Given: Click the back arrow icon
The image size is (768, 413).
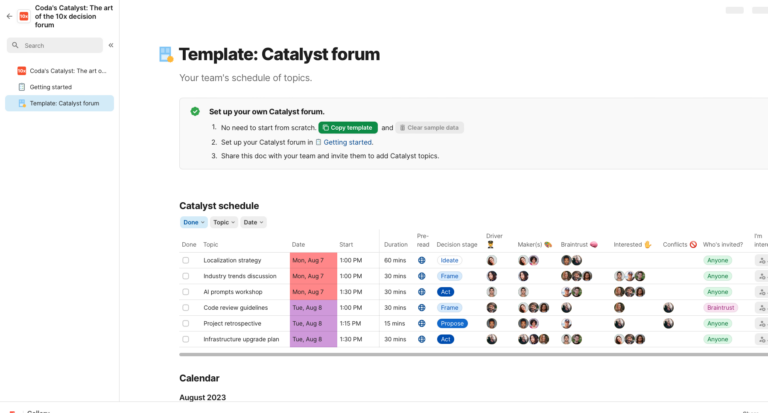Looking at the screenshot, I should (x=9, y=16).
